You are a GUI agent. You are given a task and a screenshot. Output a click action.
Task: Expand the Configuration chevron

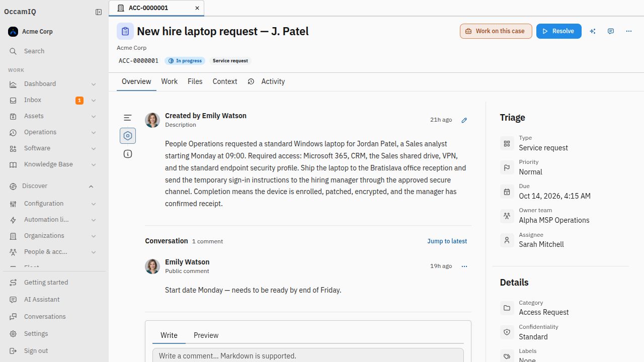(94, 204)
